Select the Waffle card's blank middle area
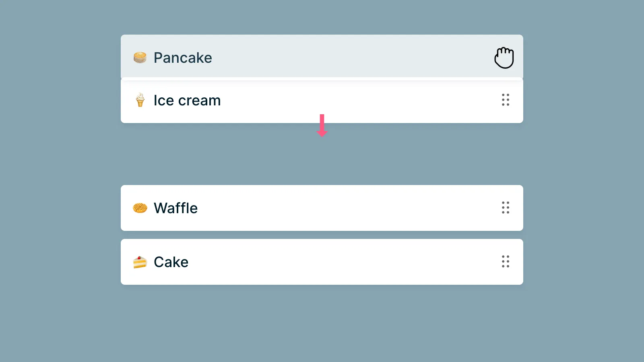The height and width of the screenshot is (362, 644). 342,208
